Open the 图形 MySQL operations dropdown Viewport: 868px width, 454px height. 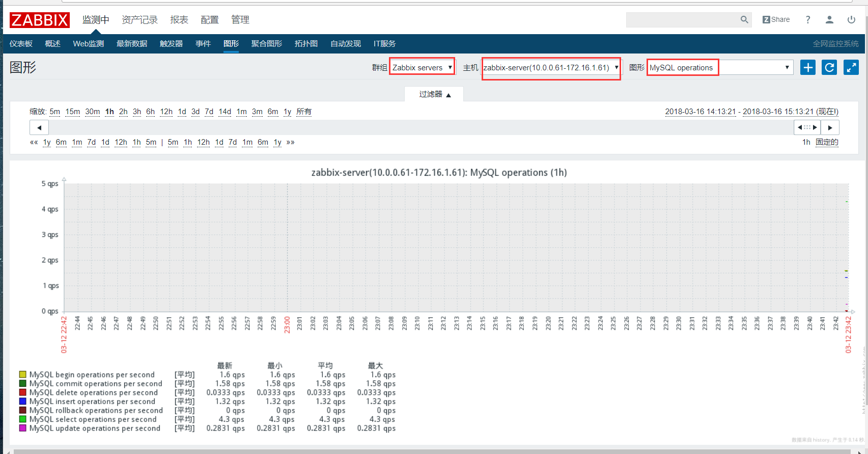coord(720,67)
